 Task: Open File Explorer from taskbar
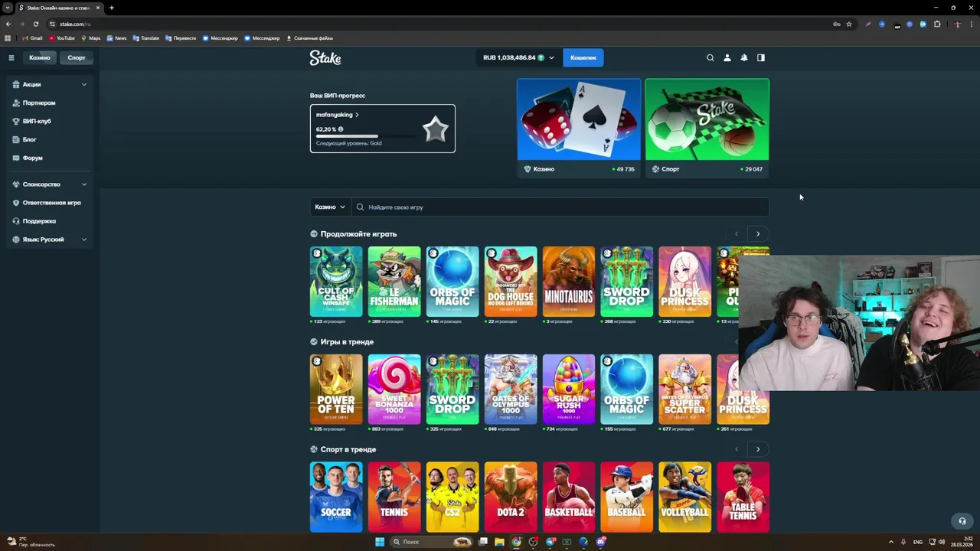pos(499,542)
